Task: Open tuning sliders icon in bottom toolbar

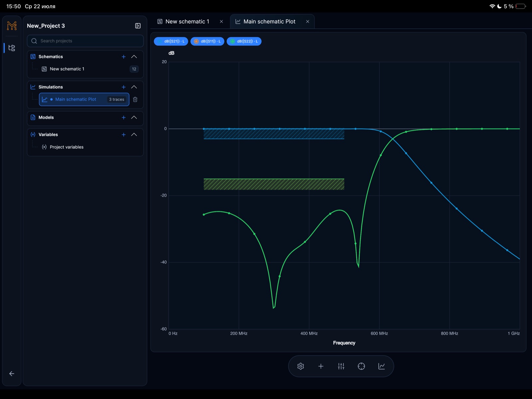Action: 341,366
